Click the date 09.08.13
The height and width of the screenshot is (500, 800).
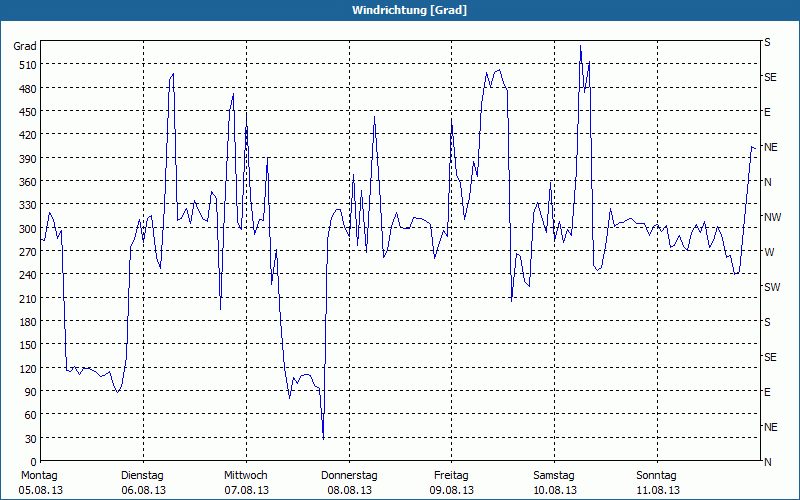coord(452,490)
